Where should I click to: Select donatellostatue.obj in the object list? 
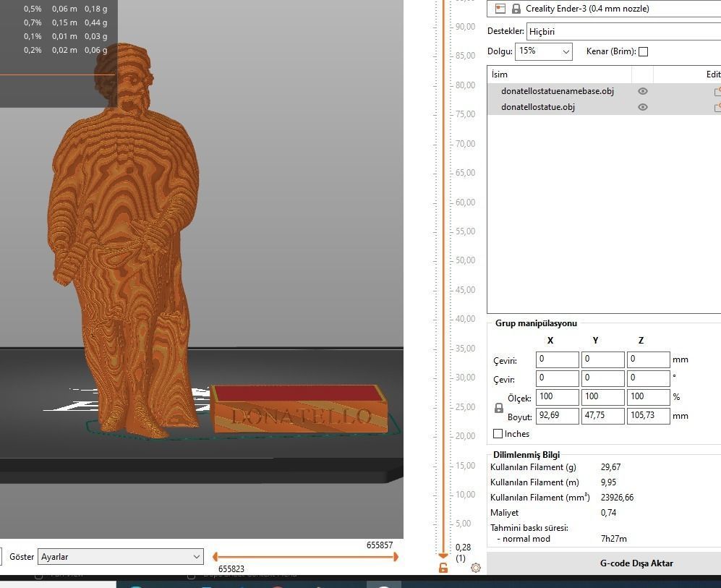click(538, 107)
